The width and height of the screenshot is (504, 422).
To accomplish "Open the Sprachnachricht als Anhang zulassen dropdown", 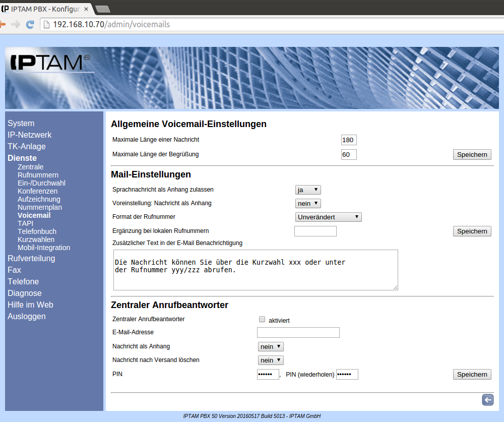I will tap(307, 190).
